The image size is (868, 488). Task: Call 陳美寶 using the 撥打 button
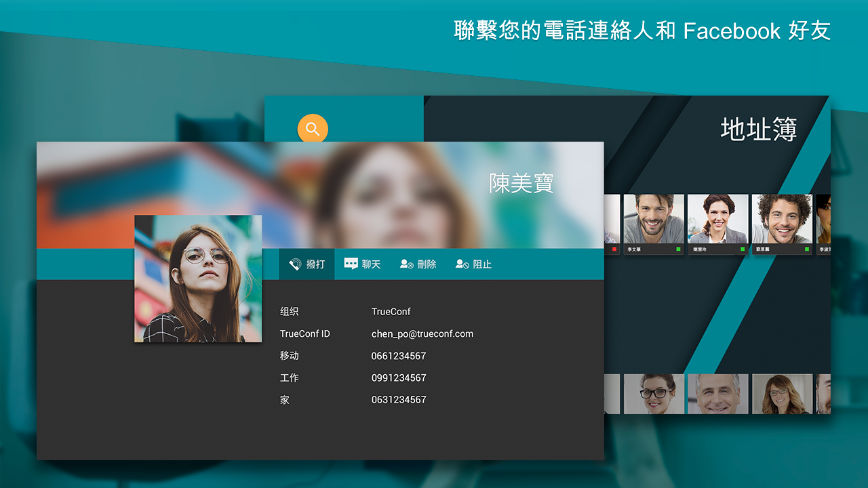click(x=307, y=264)
